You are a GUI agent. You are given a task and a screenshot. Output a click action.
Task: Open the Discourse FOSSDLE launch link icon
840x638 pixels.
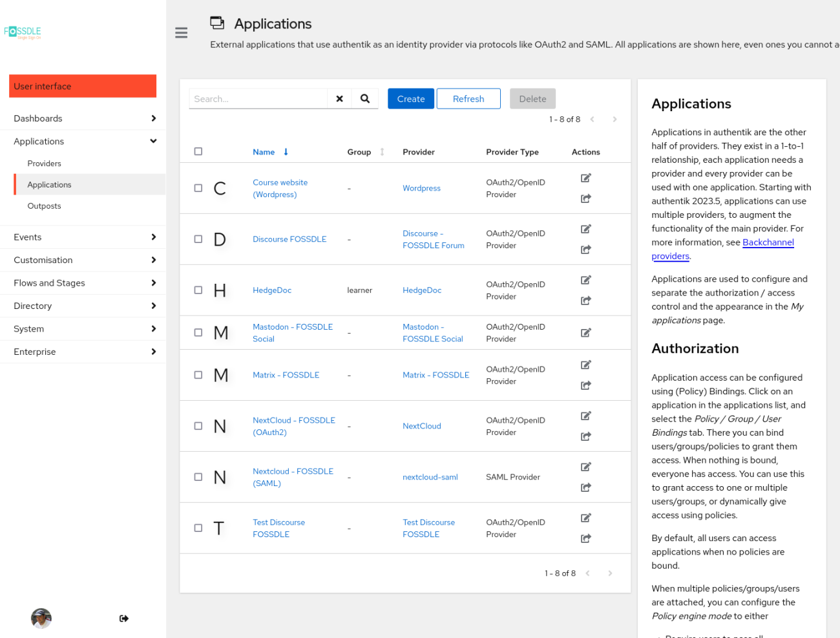pyautogui.click(x=586, y=250)
